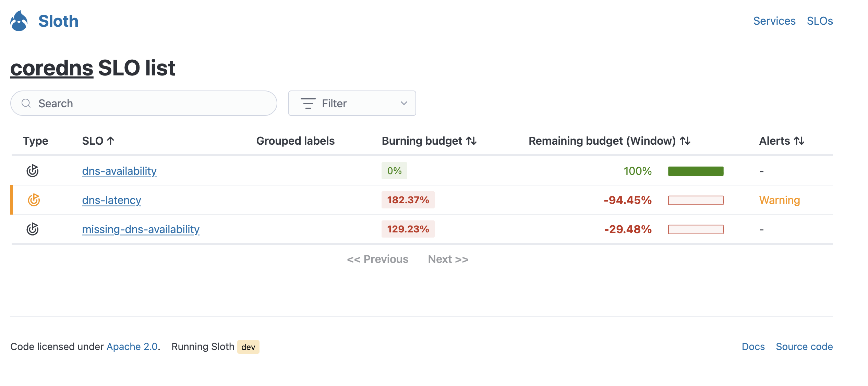Open the dns-latency SLO link
868x386 pixels.
coord(111,200)
